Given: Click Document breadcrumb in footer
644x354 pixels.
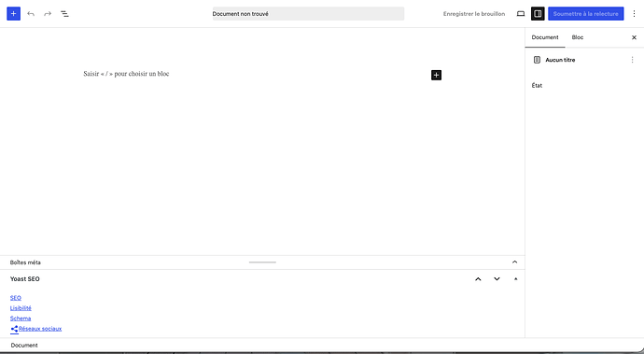Looking at the screenshot, I should [x=24, y=346].
